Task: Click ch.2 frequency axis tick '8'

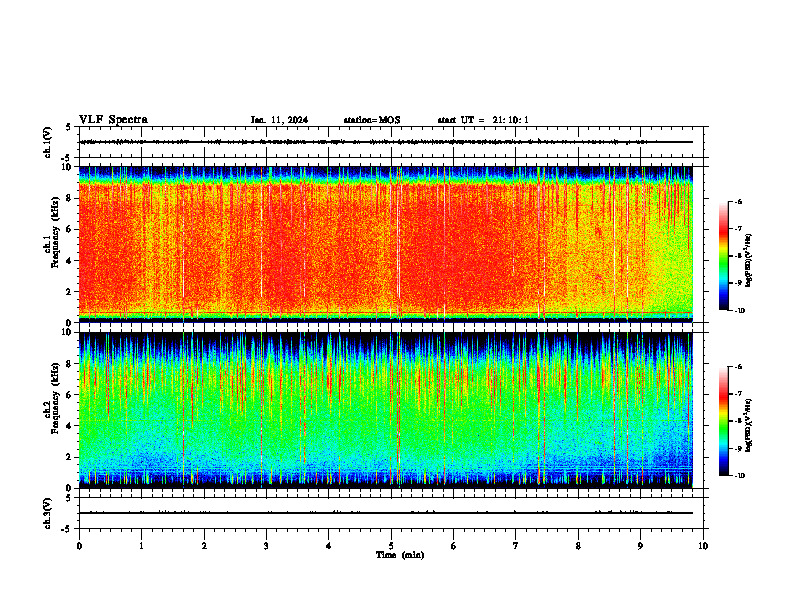Action: (x=70, y=364)
